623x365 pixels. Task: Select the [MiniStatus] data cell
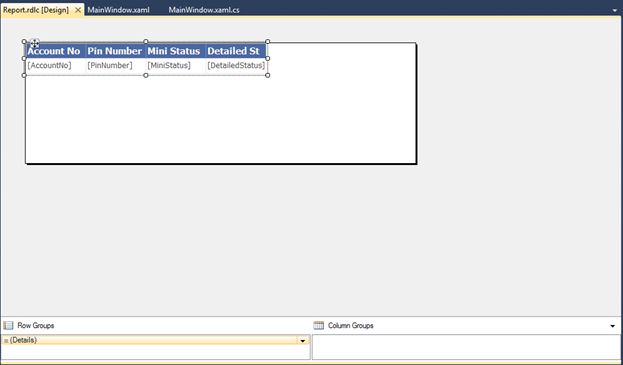176,66
